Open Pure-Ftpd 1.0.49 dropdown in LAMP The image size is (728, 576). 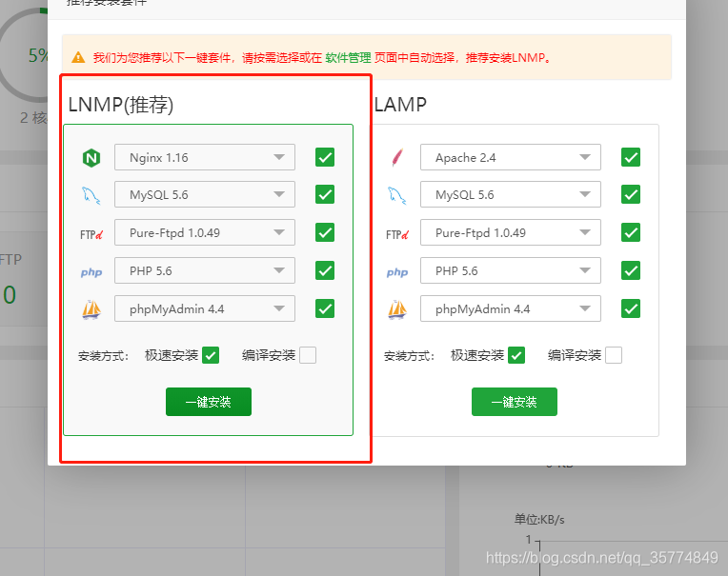(x=511, y=232)
